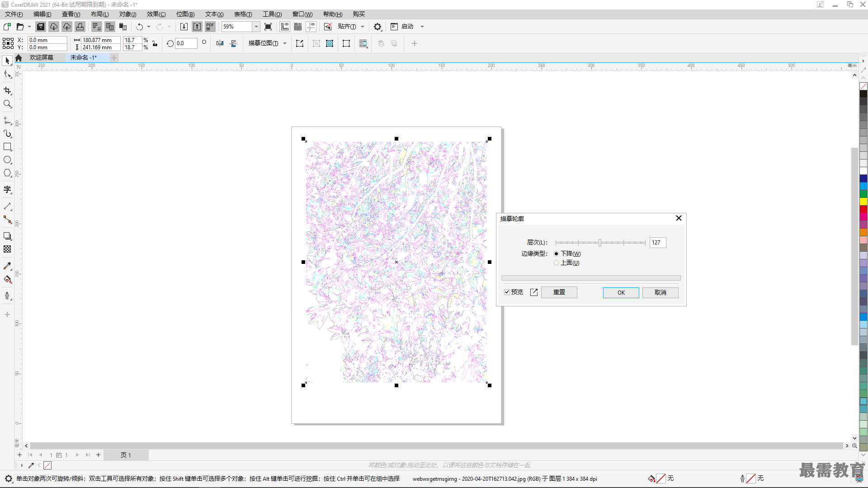Click the rotation angle input field
This screenshot has width=868, height=488.
tap(186, 43)
